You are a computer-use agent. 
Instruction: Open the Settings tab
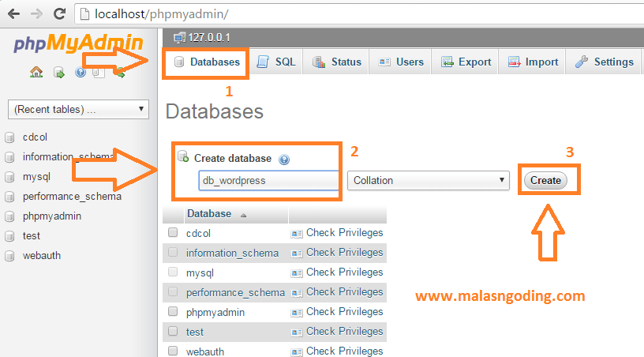[603, 62]
